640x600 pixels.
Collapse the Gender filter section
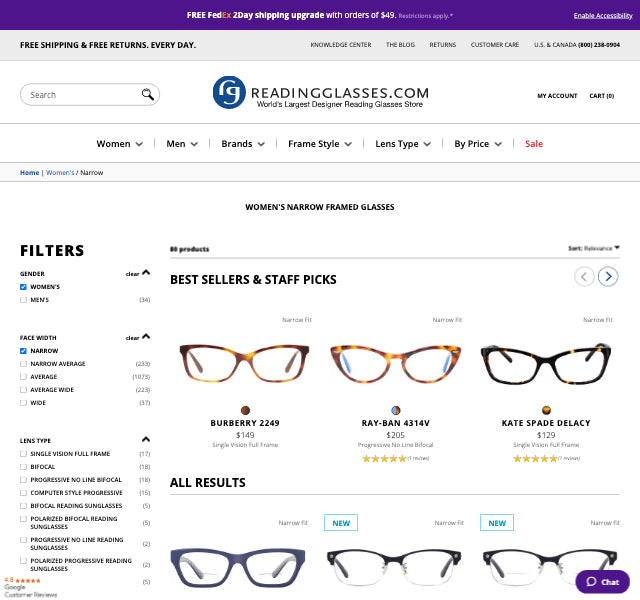pos(146,273)
